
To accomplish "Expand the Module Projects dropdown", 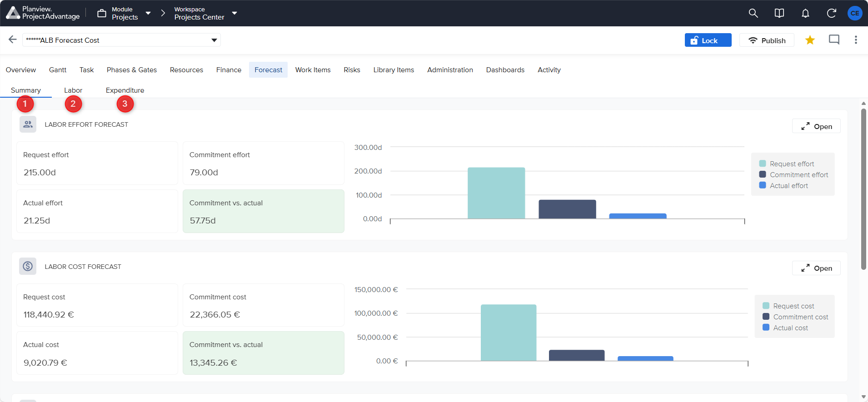I will pyautogui.click(x=148, y=13).
